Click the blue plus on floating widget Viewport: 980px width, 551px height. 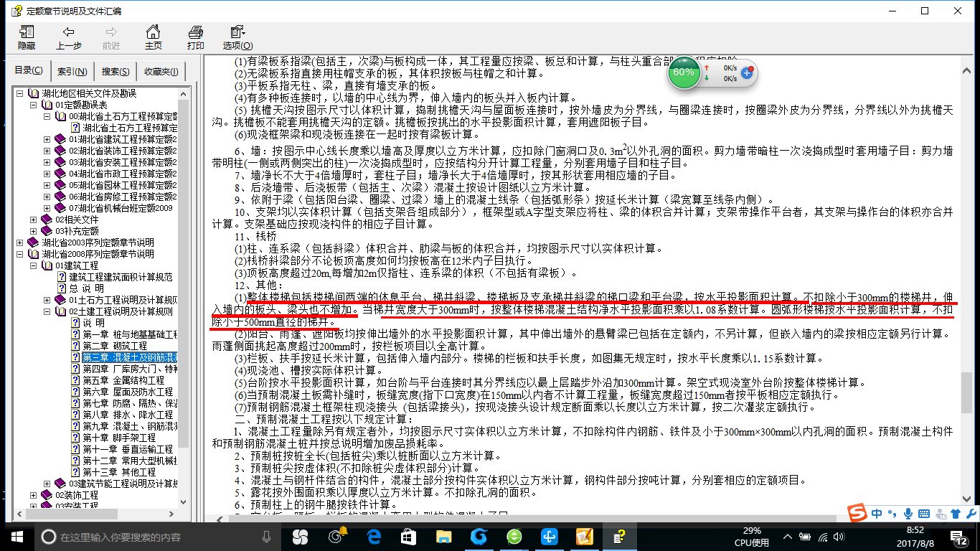[x=747, y=72]
